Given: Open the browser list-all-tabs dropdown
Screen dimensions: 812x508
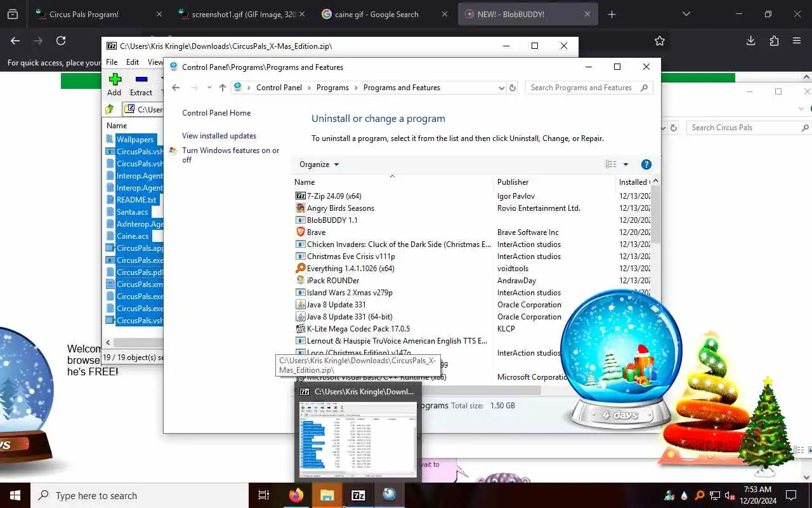Looking at the screenshot, I should tap(686, 14).
